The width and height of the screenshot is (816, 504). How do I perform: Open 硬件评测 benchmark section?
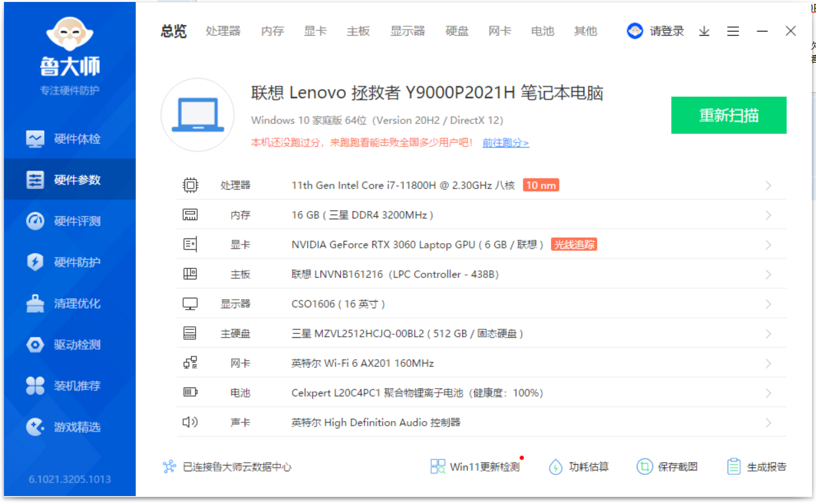tap(70, 221)
